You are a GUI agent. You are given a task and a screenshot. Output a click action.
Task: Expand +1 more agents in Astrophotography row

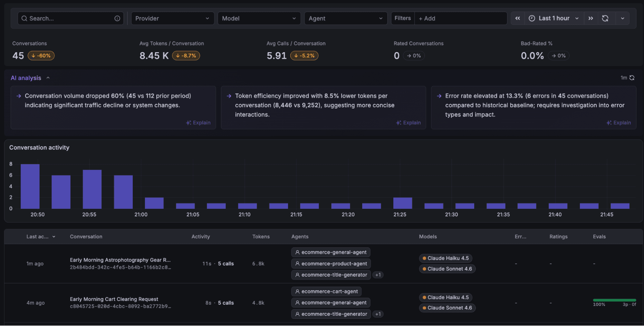tap(378, 275)
